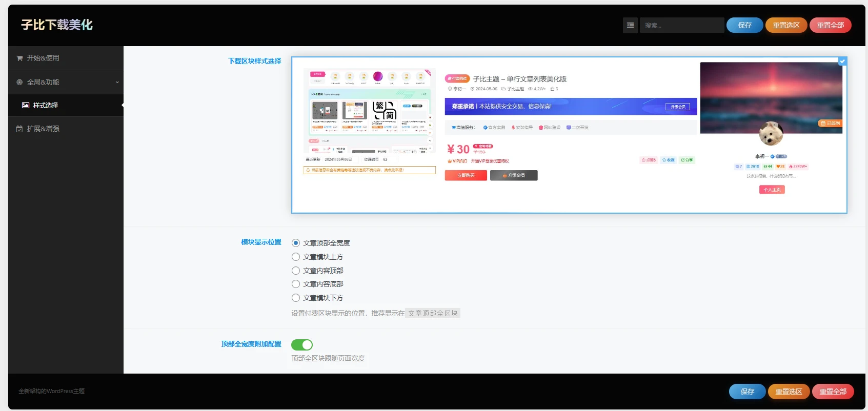Image resolution: width=868 pixels, height=411 pixels.
Task: Click the top 重置选区 button
Action: point(786,25)
